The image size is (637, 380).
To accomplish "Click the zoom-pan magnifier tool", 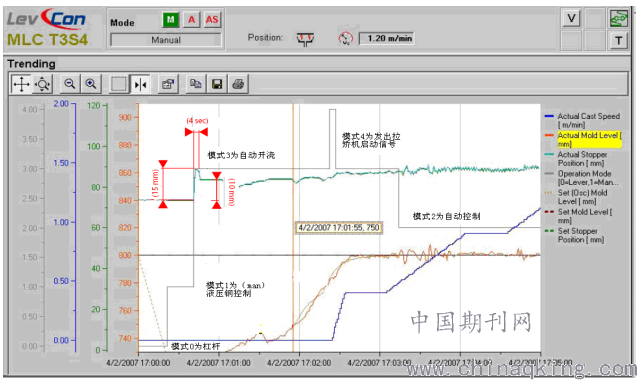I will pos(43,85).
